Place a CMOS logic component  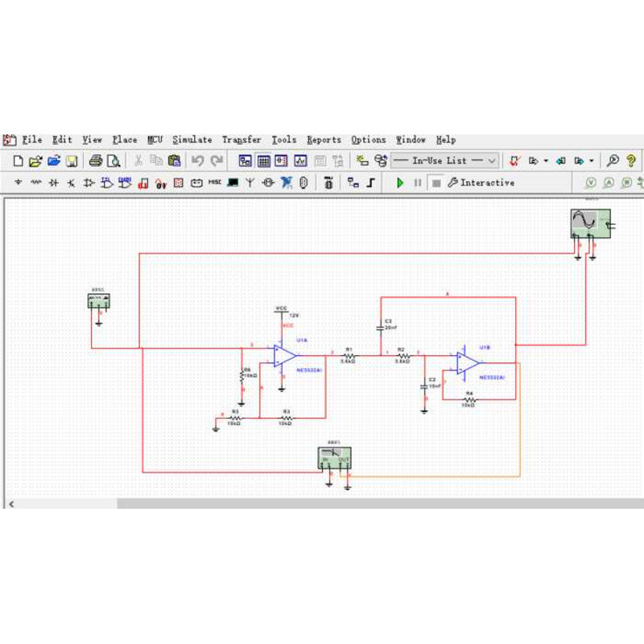click(x=125, y=183)
